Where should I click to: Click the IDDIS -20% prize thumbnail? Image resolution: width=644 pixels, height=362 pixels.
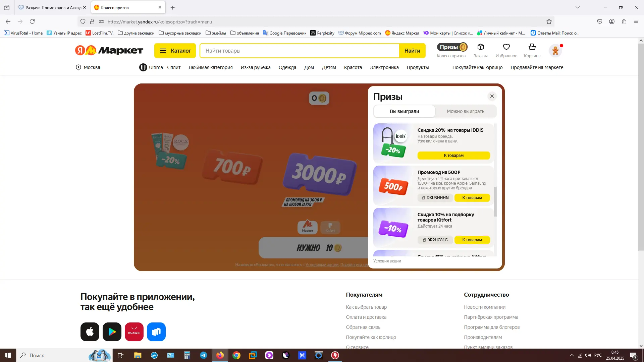(x=394, y=143)
